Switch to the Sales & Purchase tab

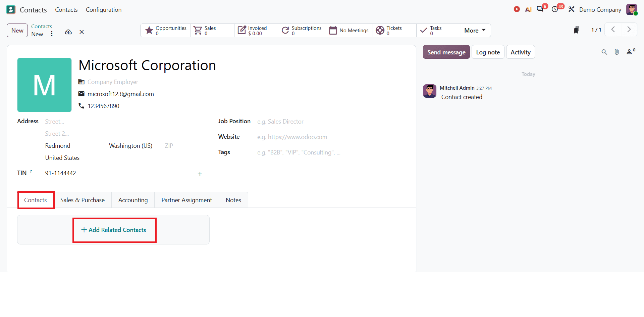tap(83, 200)
